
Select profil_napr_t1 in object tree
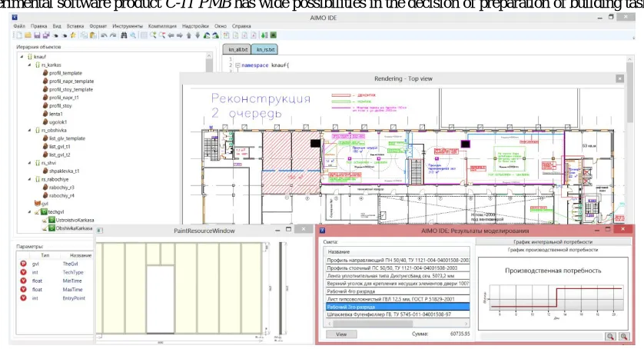coord(64,98)
